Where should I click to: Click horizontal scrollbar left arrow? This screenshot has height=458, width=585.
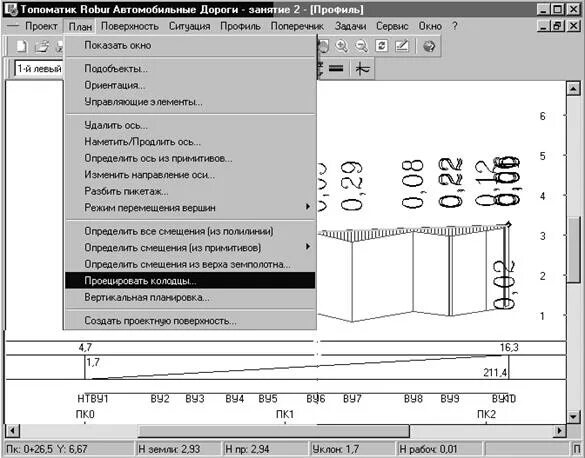[x=12, y=431]
